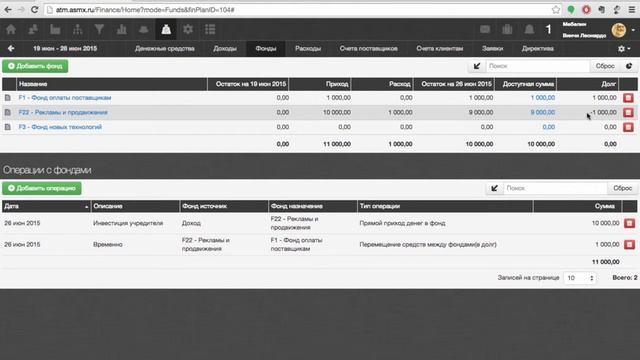
Task: Open the gear settings icon in top toolbar
Action: click(188, 29)
